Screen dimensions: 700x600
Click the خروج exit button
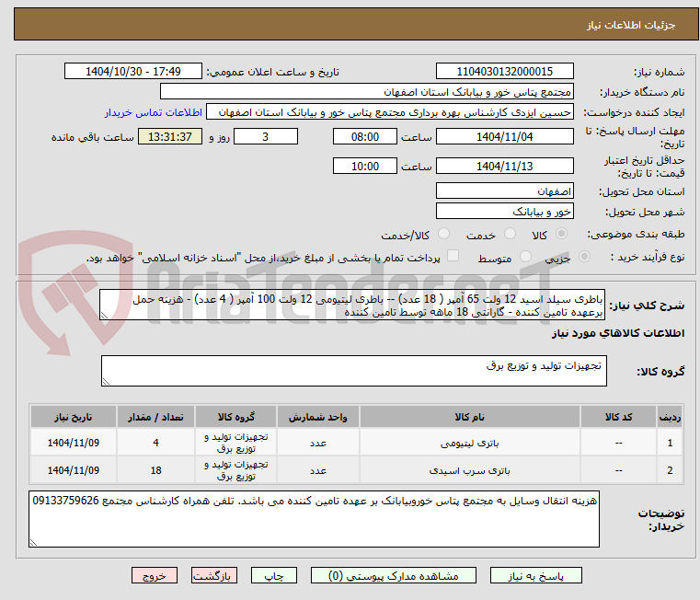tap(154, 575)
